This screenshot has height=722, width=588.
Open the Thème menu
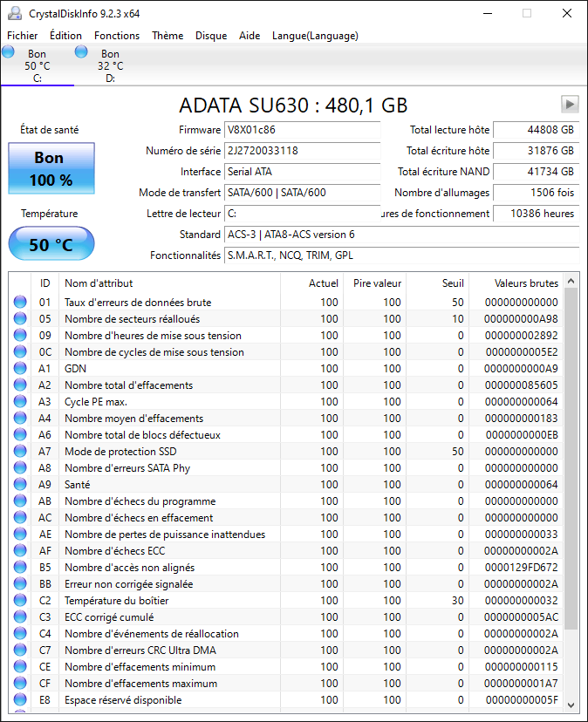point(168,36)
